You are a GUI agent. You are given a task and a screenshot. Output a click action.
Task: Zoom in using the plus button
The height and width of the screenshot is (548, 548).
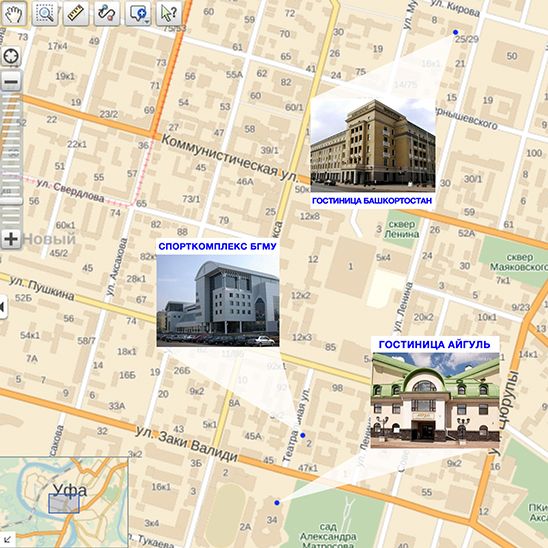coord(11,239)
